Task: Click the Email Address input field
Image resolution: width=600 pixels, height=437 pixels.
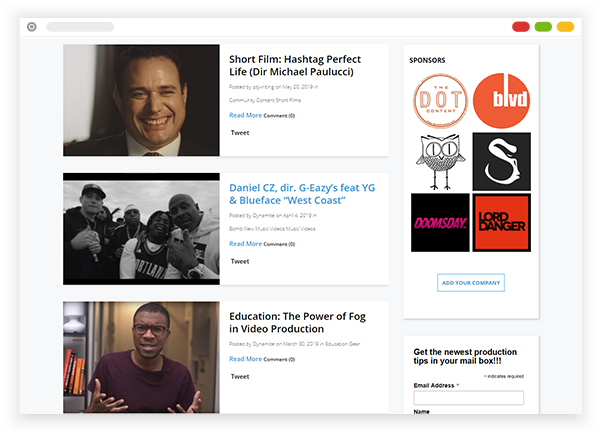Action: pos(468,398)
